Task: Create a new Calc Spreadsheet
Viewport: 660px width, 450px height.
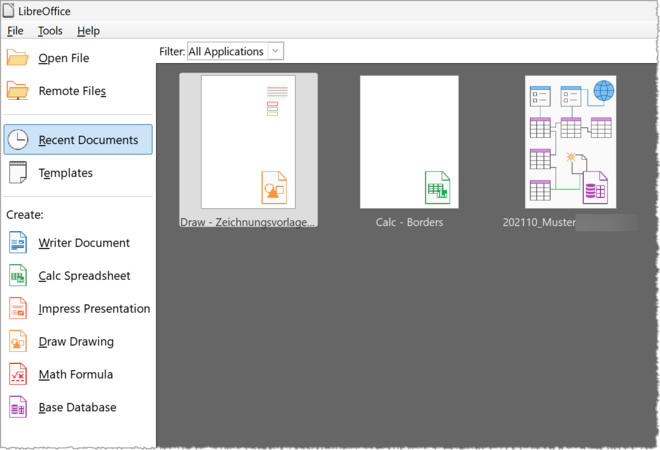Action: [x=84, y=276]
